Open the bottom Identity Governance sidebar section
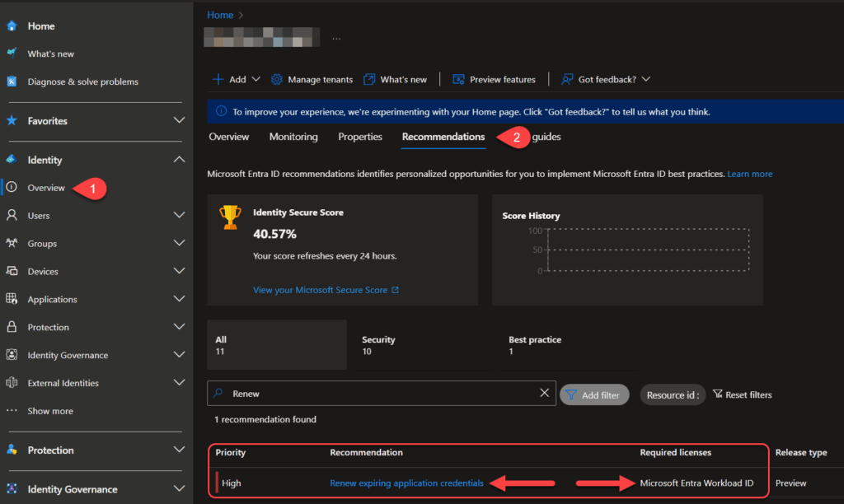This screenshot has width=844, height=504. pyautogui.click(x=73, y=489)
